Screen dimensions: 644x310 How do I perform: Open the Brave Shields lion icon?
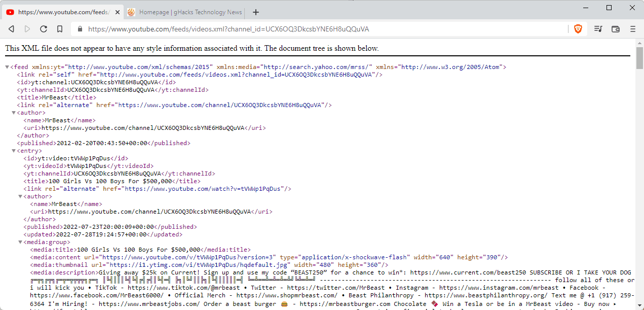click(x=578, y=29)
